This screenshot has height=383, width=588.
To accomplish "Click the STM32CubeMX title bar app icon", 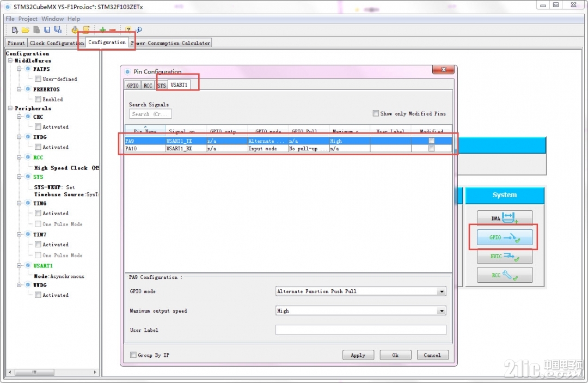I will pos(8,7).
